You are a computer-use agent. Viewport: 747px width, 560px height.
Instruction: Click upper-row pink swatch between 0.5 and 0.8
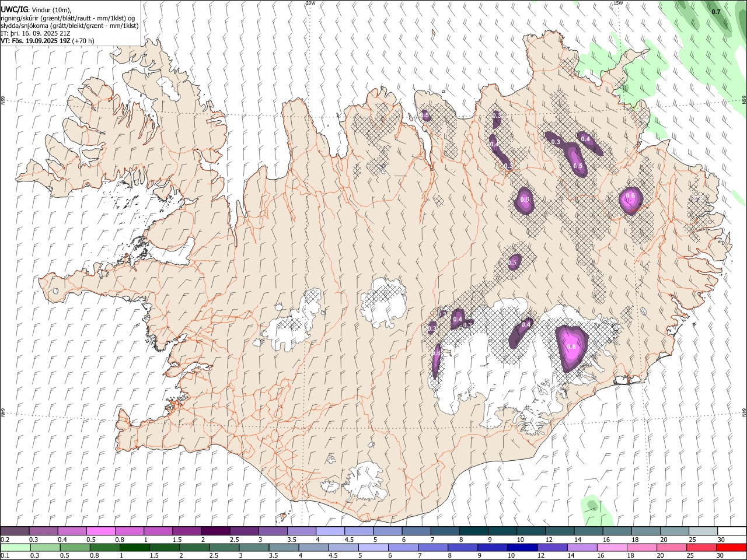tap(101, 531)
